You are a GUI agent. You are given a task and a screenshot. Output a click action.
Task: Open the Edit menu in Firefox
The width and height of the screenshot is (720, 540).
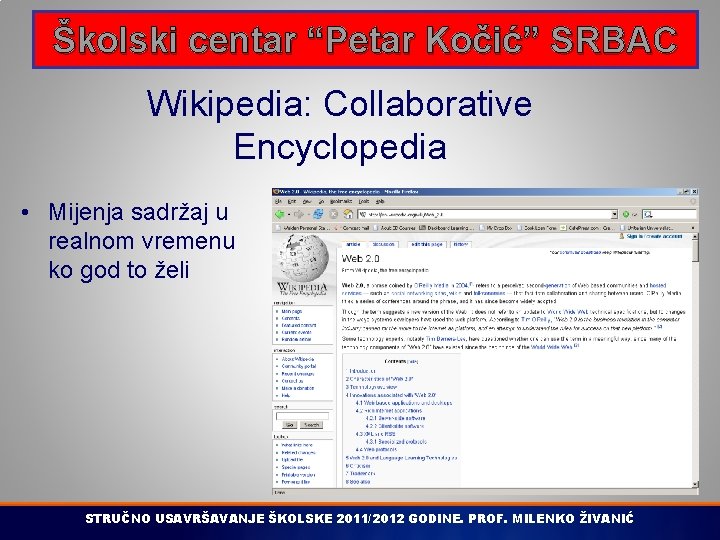[x=292, y=202]
